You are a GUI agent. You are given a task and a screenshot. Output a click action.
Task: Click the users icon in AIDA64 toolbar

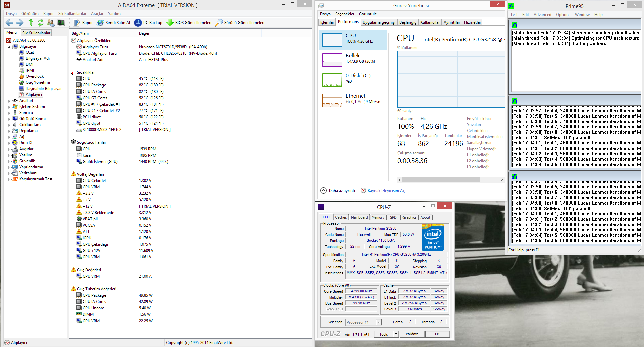pyautogui.click(x=51, y=23)
